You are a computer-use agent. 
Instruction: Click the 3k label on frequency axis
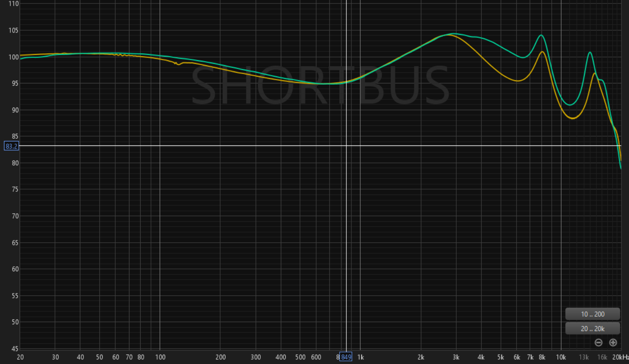(x=456, y=357)
